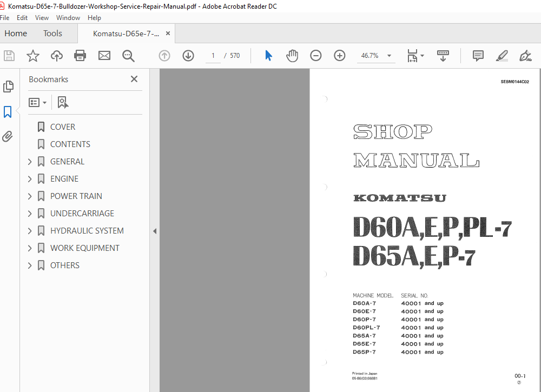Jump to the COVER bookmark
The image size is (541, 392).
click(x=63, y=127)
